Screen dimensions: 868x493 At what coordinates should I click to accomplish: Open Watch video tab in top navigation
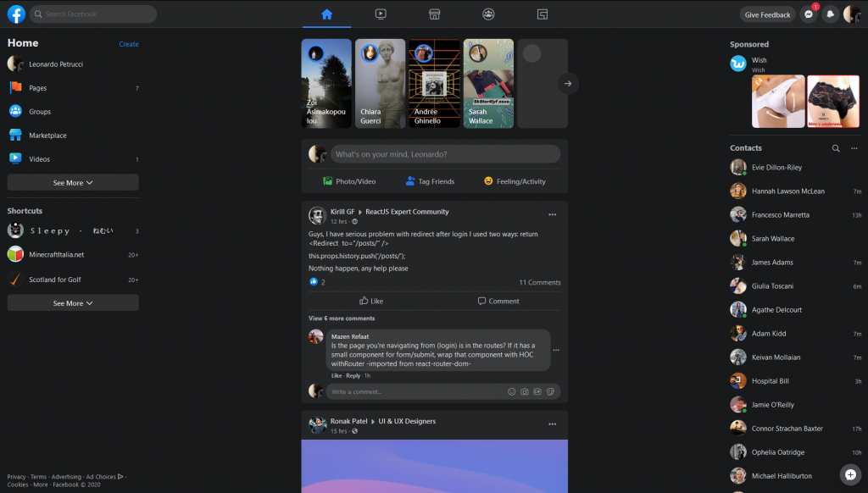click(x=381, y=14)
